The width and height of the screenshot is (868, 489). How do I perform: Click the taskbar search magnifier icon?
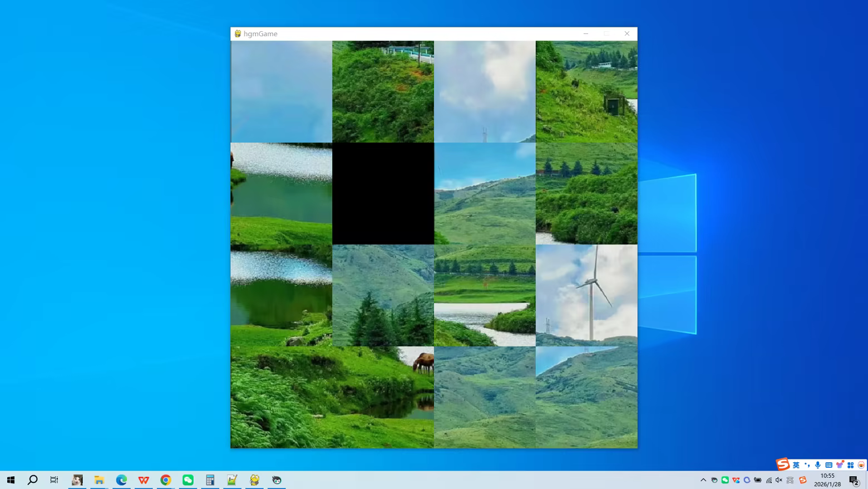(x=32, y=480)
